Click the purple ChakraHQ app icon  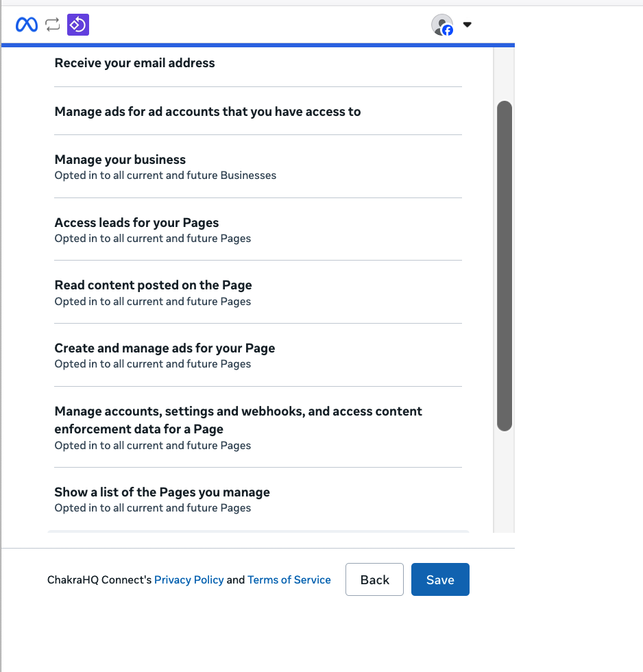(78, 25)
